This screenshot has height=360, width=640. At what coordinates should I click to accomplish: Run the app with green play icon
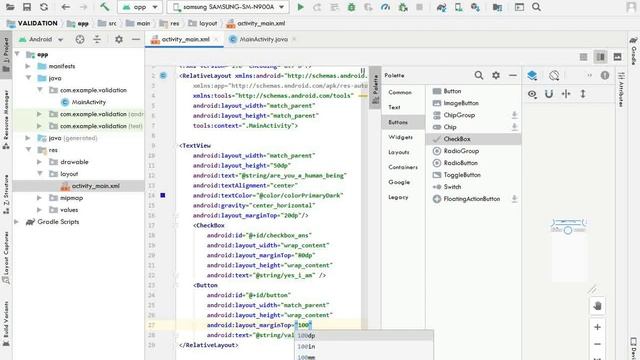point(300,7)
